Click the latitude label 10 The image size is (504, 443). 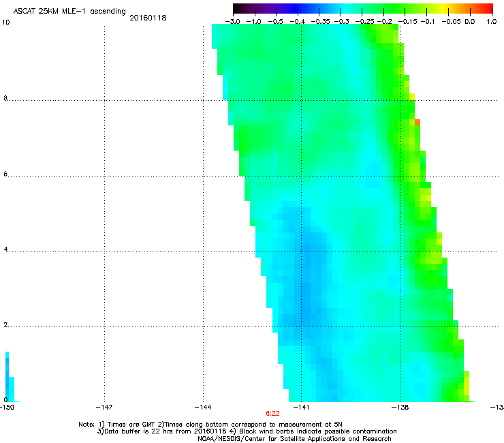pos(5,22)
